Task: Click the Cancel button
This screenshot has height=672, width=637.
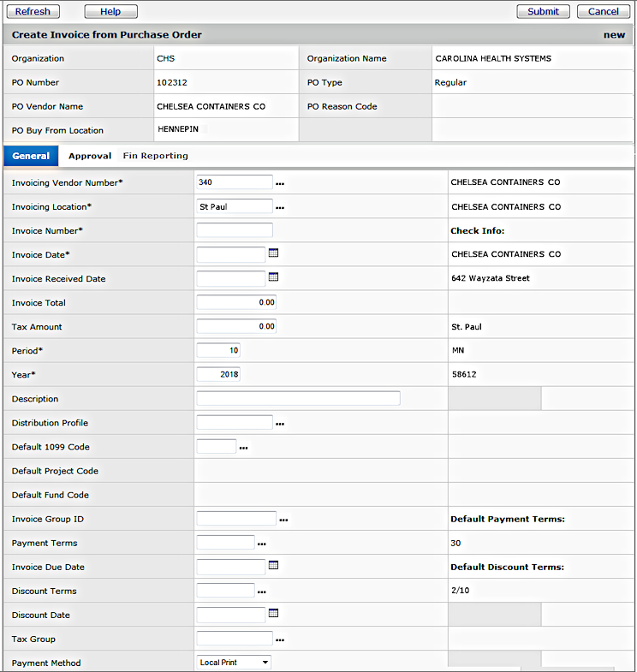Action: (x=603, y=11)
